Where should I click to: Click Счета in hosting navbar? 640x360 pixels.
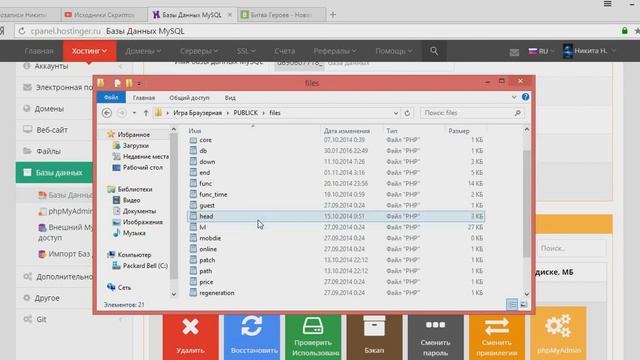284,51
